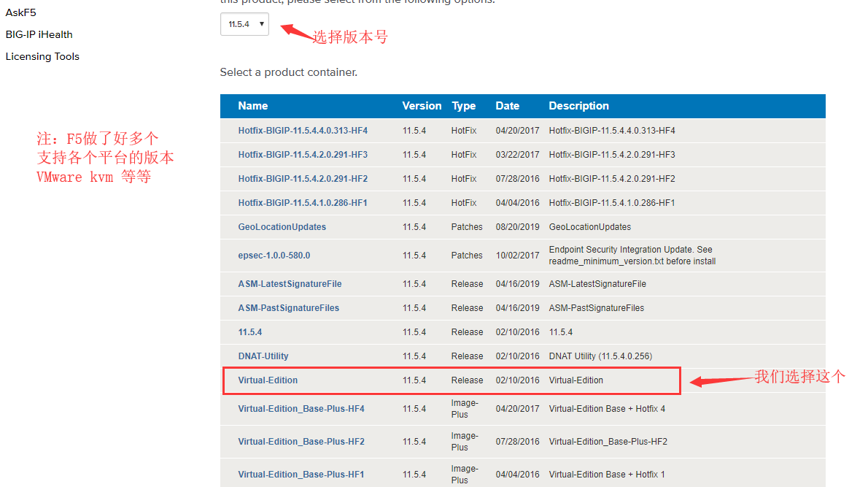Click ASM-LatestSignatureFile description text
The width and height of the screenshot is (868, 487).
click(x=597, y=284)
